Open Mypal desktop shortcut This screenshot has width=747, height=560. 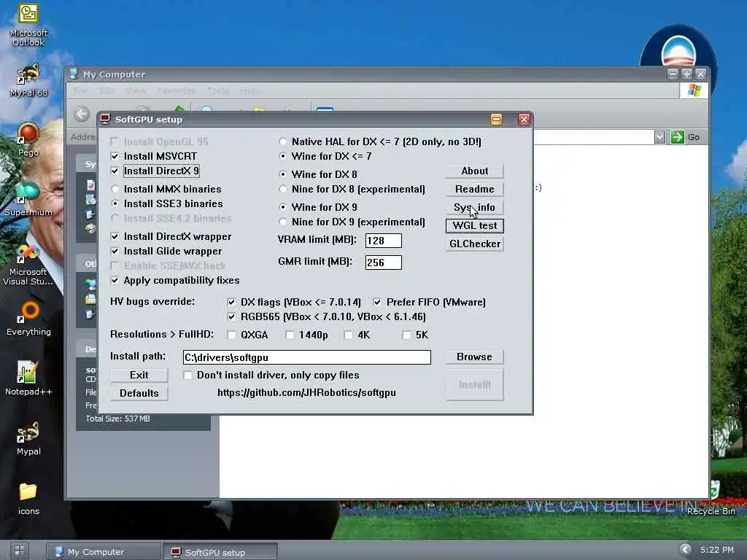28,438
